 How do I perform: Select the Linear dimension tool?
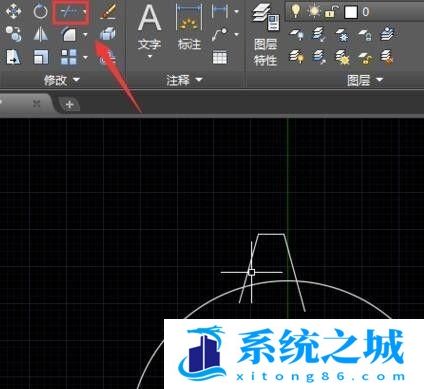pos(220,11)
